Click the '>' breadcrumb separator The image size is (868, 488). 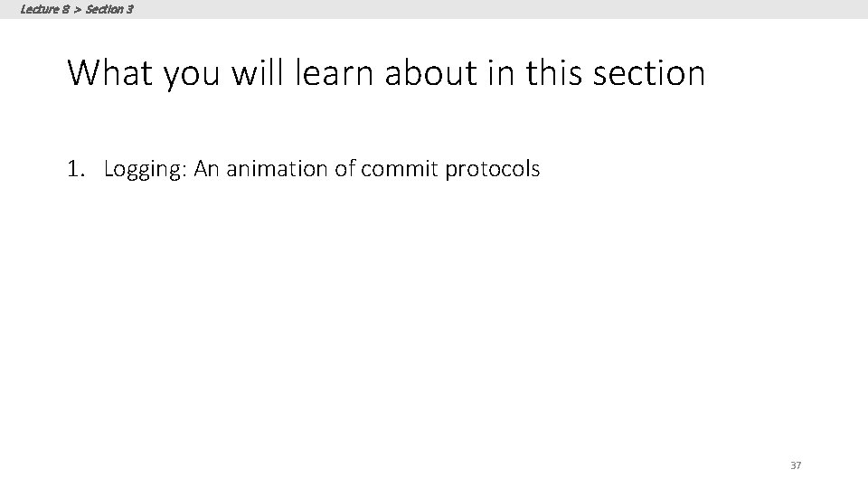75,8
